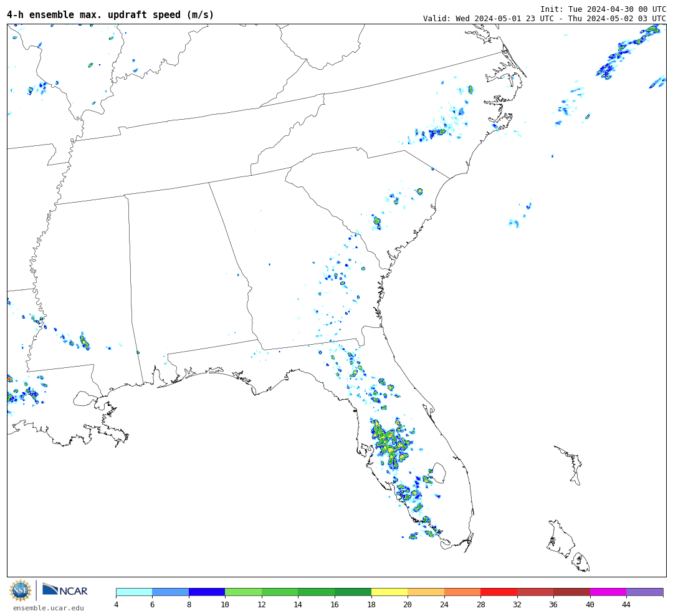Click the NCAR logo
Image resolution: width=673 pixels, height=616 pixels.
tap(65, 589)
